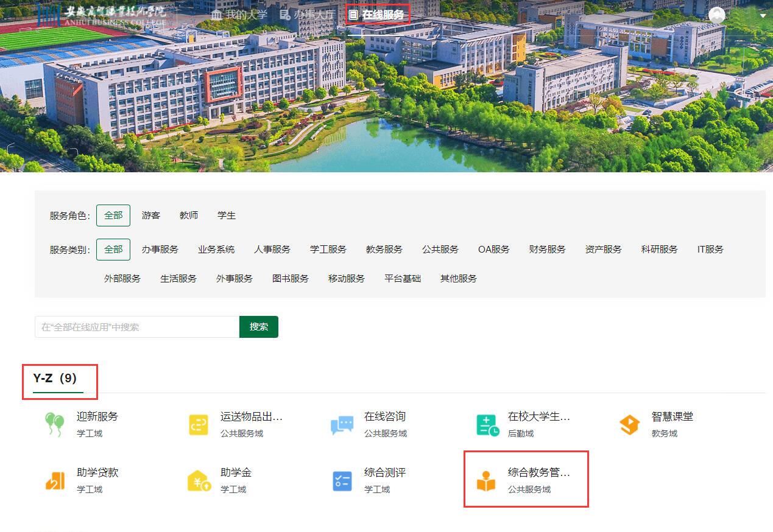Viewport: 773px width, 532px height.
Task: Switch to 我的大学 navigation tab
Action: click(x=239, y=15)
